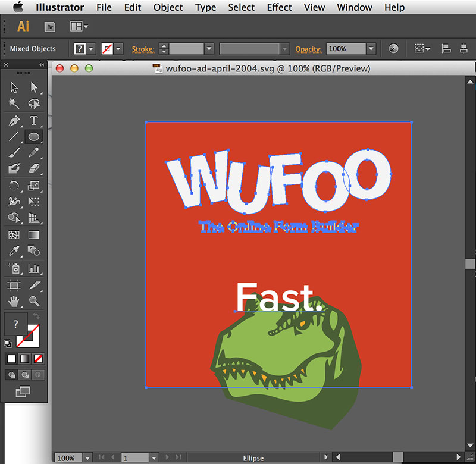This screenshot has width=476, height=464.
Task: Select the Shape Builder tool
Action: (x=14, y=218)
